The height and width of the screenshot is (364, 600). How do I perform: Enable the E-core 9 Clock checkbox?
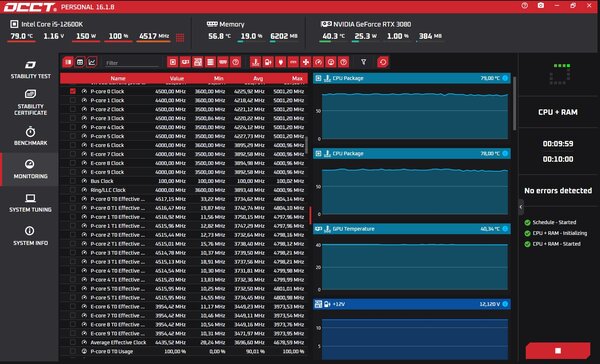click(x=73, y=172)
